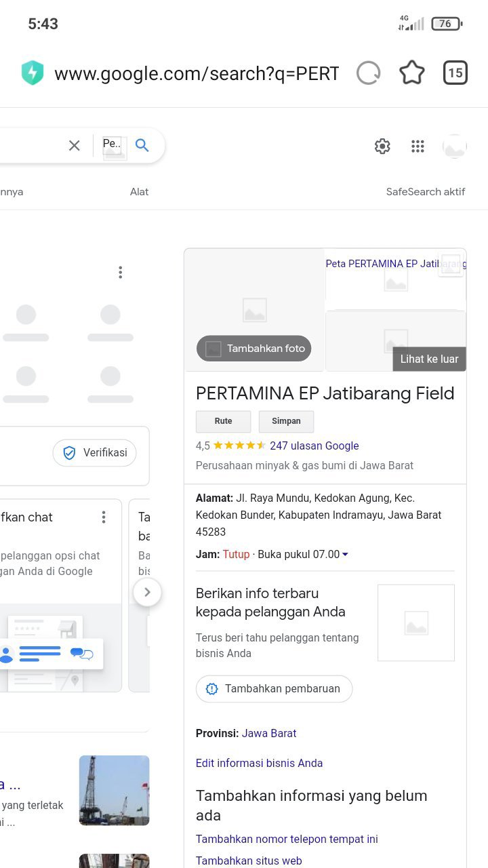Screen dimensions: 488x868
Task: Open three-dot menu on chat card
Action: point(104,517)
